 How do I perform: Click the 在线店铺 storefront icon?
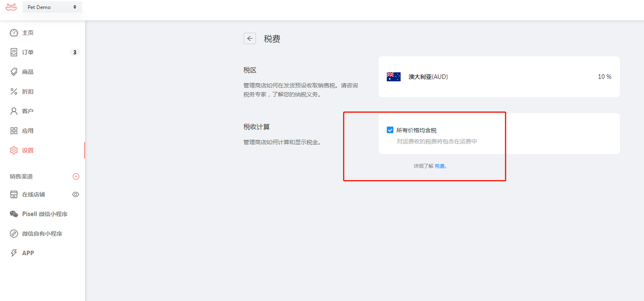click(x=14, y=194)
